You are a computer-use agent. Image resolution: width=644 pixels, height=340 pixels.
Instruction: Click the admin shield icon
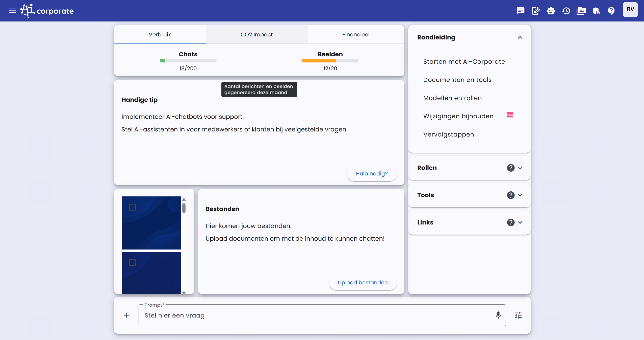point(596,11)
